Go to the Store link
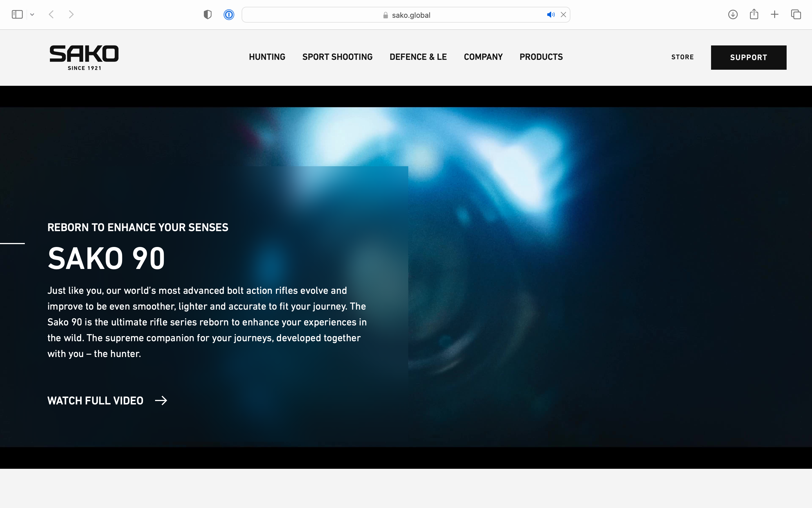 pos(683,57)
